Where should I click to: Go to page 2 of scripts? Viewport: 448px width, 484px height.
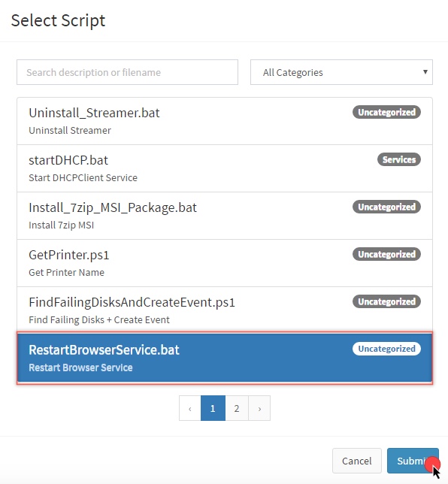pyautogui.click(x=237, y=408)
